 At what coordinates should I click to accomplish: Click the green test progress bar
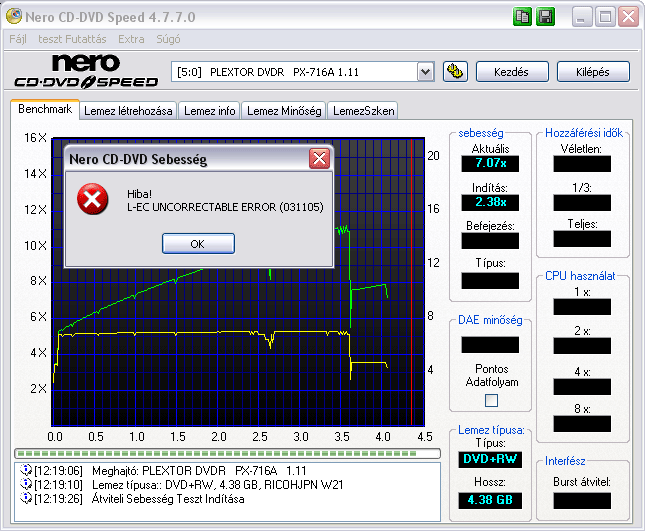click(x=227, y=454)
